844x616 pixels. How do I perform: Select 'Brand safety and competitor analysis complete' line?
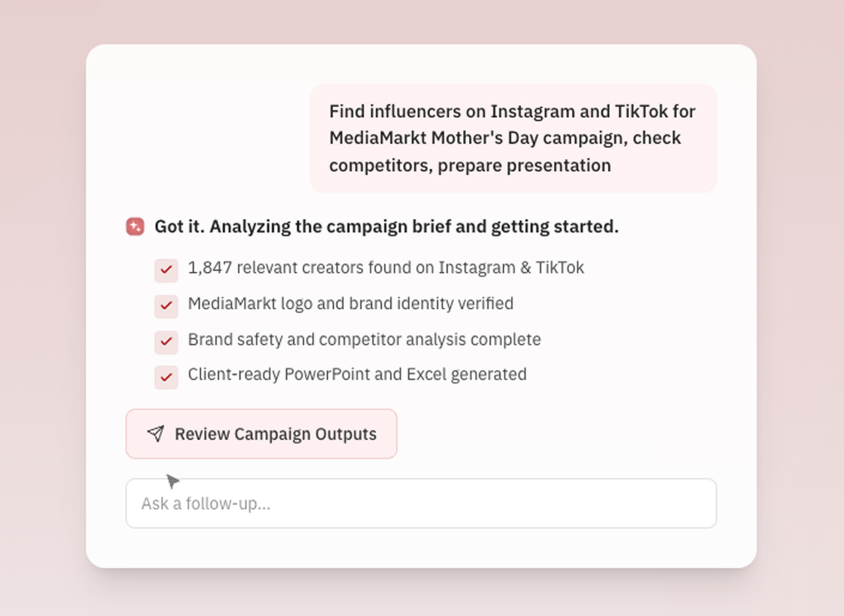tap(364, 340)
